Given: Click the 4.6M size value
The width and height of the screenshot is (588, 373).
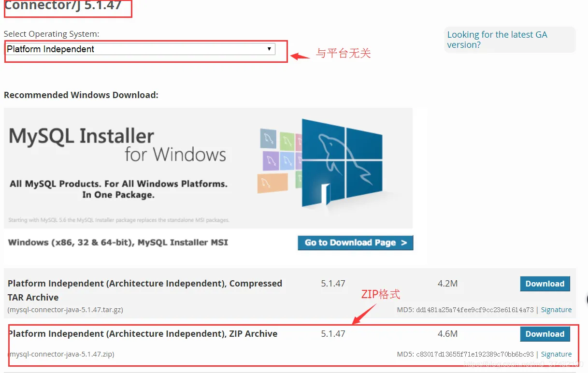Looking at the screenshot, I should (447, 334).
